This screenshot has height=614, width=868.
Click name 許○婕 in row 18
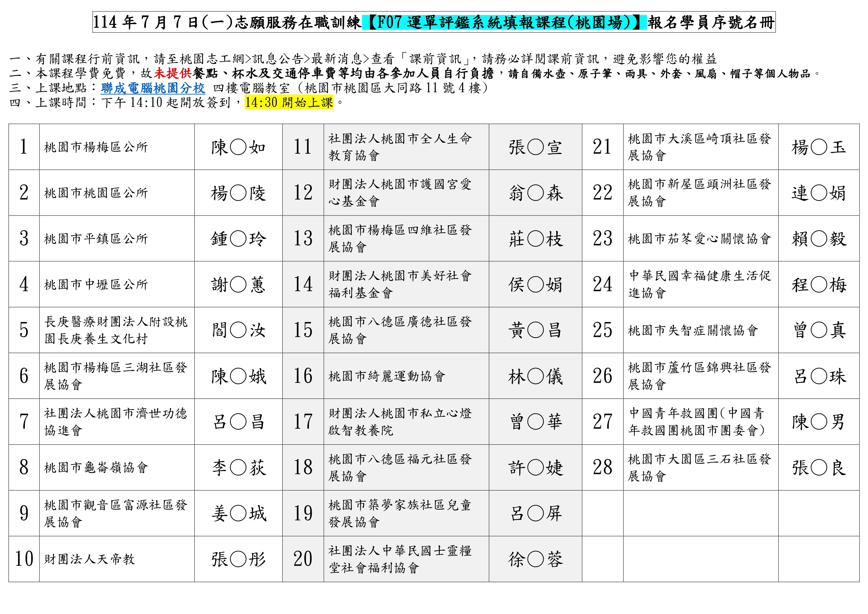536,468
